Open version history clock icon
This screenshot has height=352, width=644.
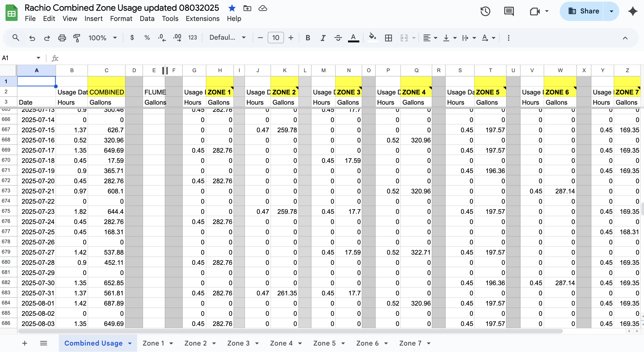(485, 11)
